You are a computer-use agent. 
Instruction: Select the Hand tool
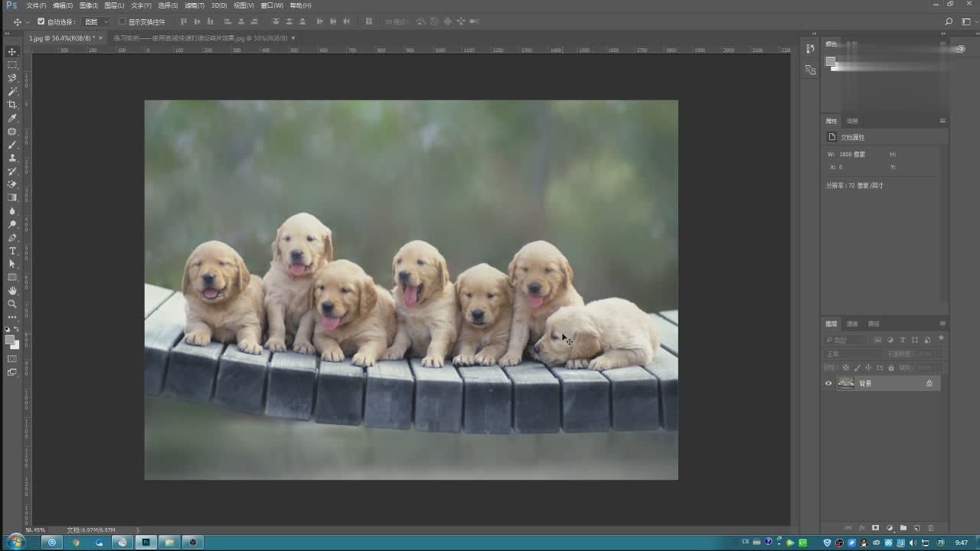(12, 290)
